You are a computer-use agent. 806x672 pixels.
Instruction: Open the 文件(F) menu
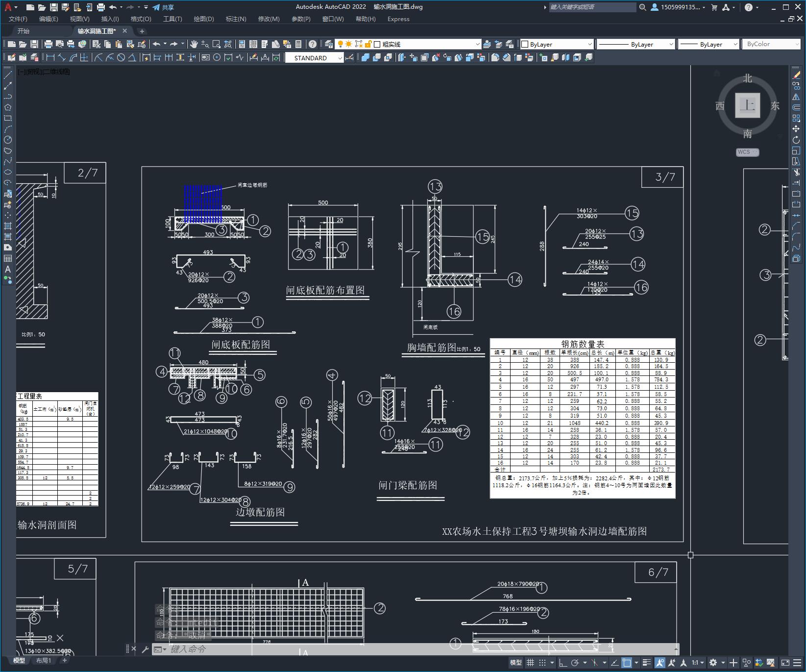[x=18, y=19]
